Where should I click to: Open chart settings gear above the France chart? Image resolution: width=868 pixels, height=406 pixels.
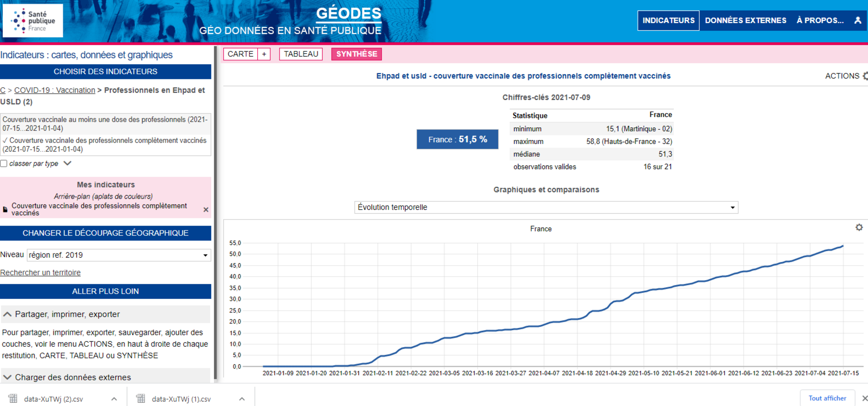(x=859, y=227)
